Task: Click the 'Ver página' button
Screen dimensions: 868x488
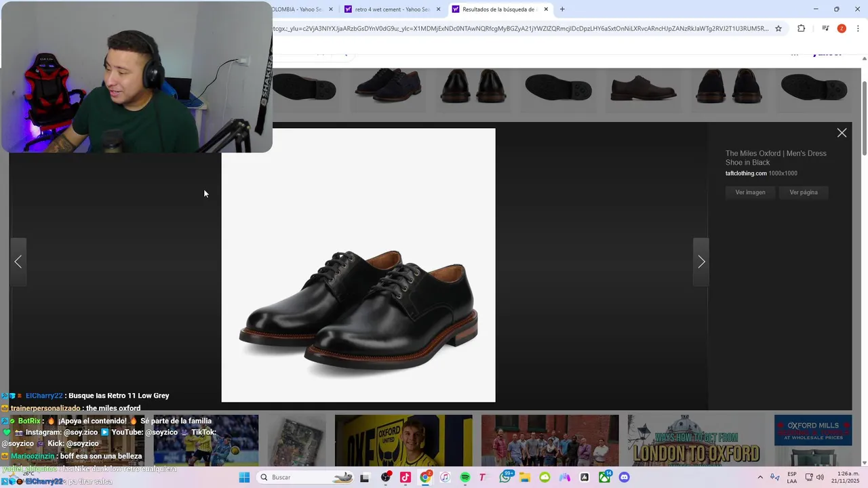Action: pyautogui.click(x=804, y=192)
